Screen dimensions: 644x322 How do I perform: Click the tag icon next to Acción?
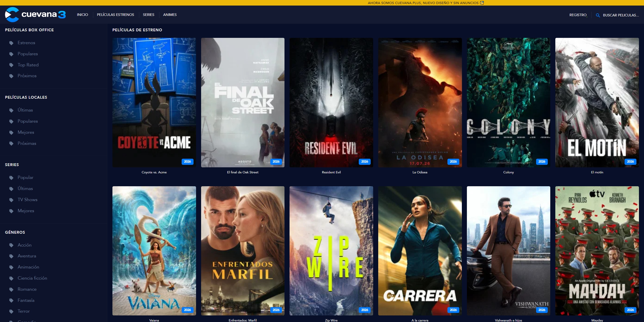coord(11,245)
